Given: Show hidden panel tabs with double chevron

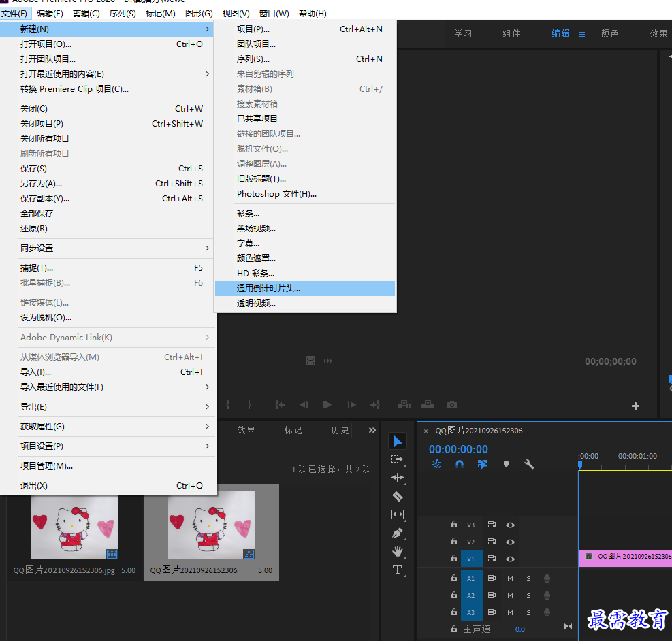Looking at the screenshot, I should (372, 430).
